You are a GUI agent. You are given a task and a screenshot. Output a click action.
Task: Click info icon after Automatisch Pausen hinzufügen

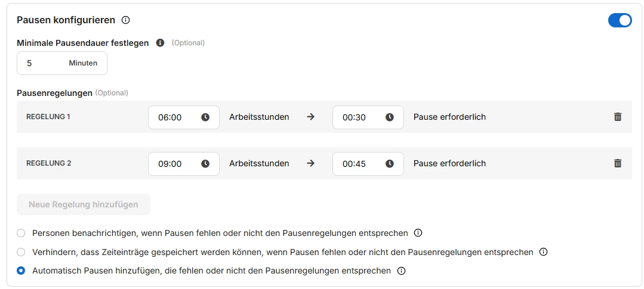(x=401, y=271)
